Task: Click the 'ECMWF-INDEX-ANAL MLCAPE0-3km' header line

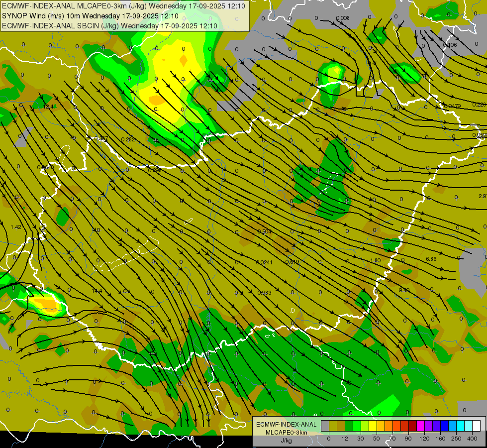Action: click(x=123, y=6)
